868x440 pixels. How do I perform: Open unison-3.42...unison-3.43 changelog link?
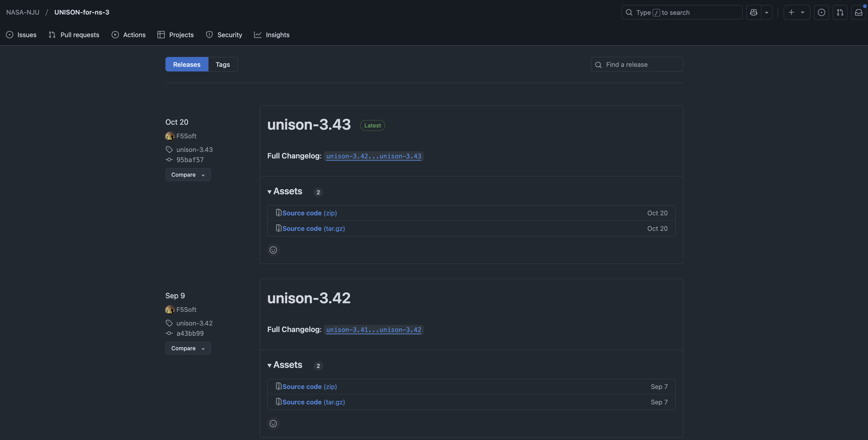373,156
